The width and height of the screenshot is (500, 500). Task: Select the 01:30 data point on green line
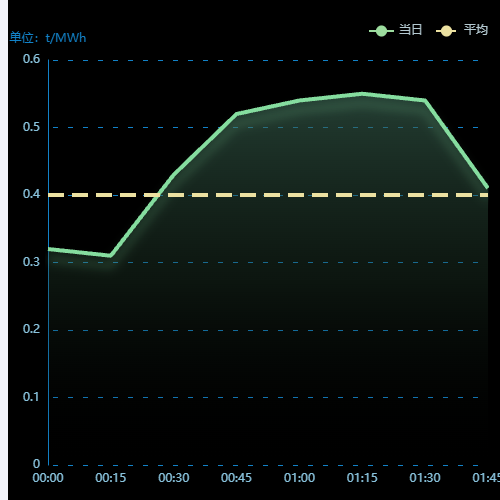point(425,100)
